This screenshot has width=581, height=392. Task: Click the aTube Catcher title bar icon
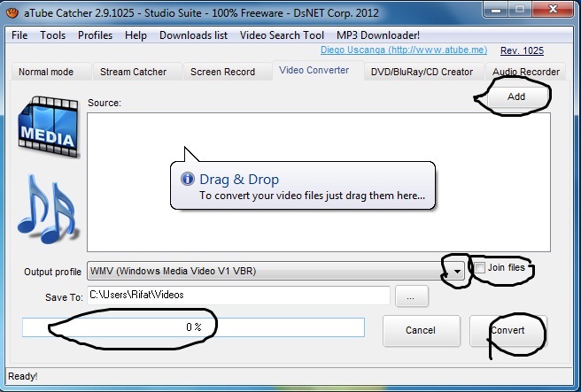pyautogui.click(x=12, y=12)
